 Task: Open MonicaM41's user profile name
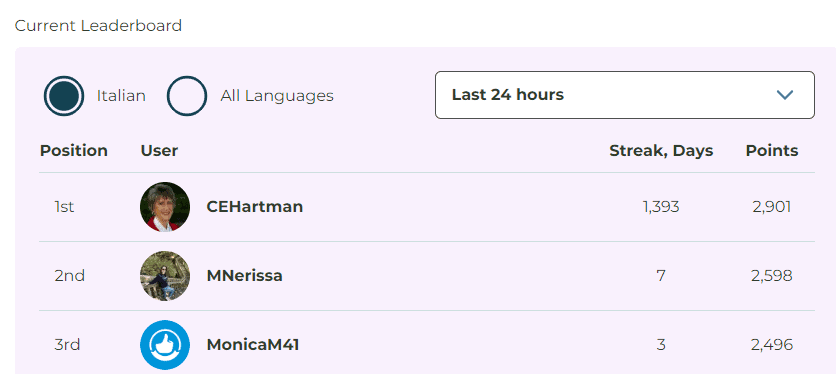tap(253, 345)
